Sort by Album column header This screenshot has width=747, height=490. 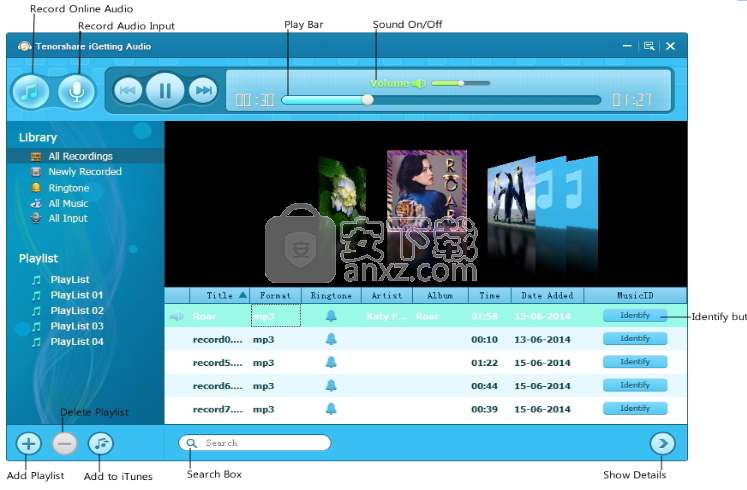440,296
